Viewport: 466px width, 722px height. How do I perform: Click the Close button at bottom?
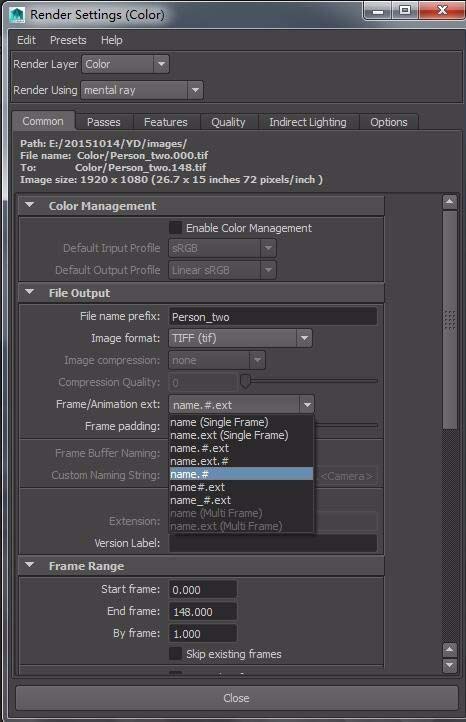coord(237,698)
